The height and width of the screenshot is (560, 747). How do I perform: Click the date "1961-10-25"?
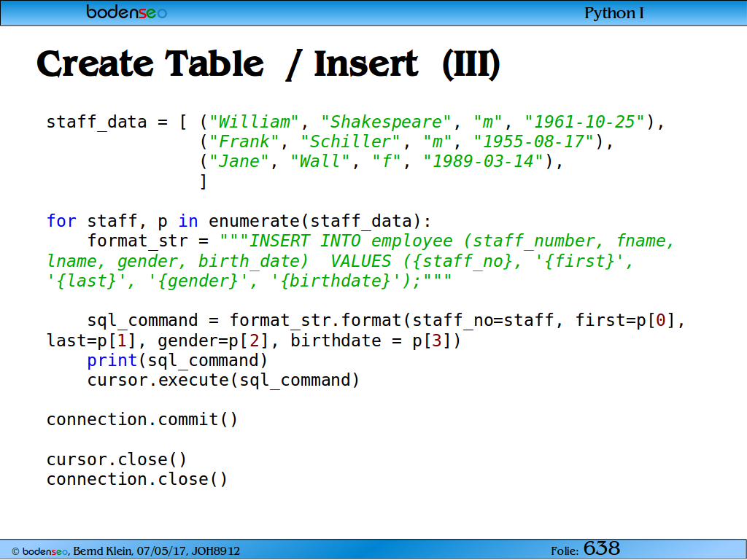click(x=584, y=122)
